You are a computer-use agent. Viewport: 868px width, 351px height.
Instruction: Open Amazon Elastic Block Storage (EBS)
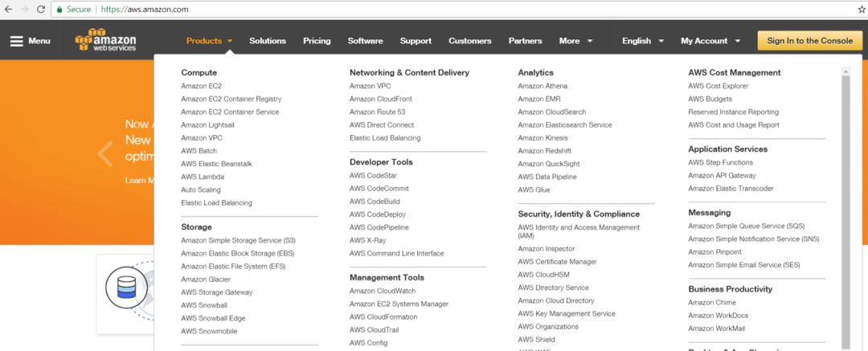tap(237, 254)
